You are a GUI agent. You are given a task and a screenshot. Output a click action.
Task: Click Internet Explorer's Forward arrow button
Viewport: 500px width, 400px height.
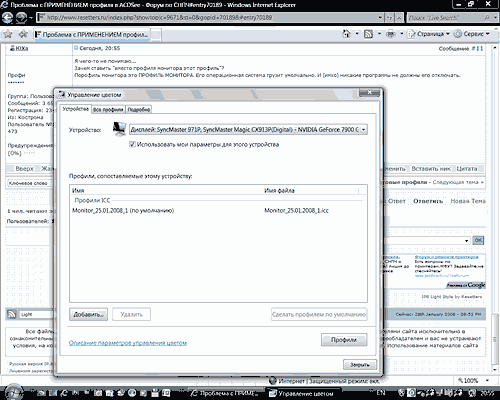pyautogui.click(x=22, y=17)
